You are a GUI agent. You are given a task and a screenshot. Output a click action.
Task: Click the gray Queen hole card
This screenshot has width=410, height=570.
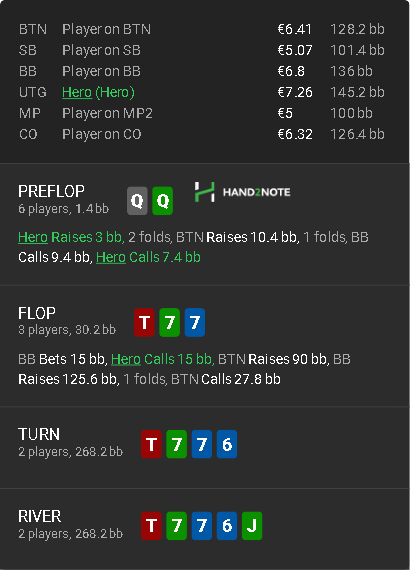coord(137,201)
